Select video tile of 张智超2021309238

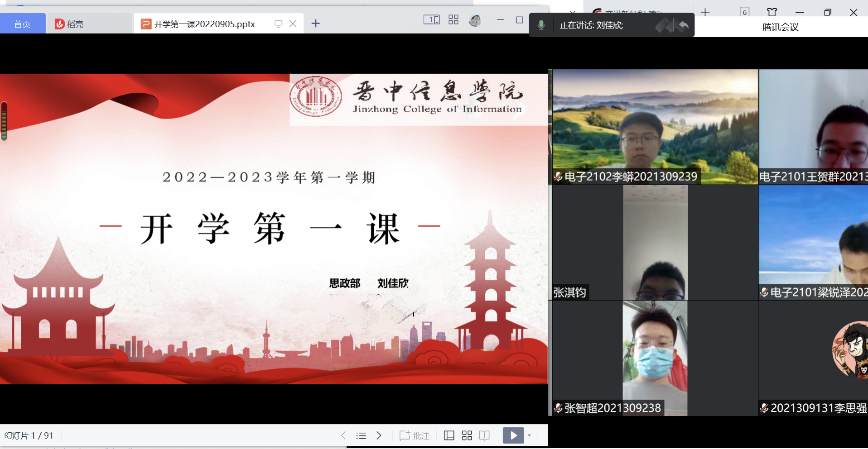pos(655,358)
